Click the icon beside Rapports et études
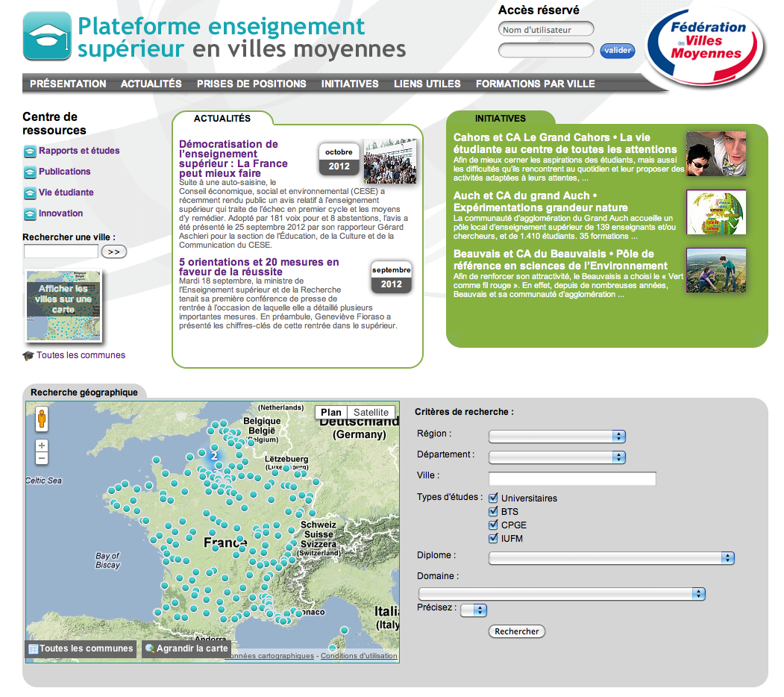 (x=30, y=151)
